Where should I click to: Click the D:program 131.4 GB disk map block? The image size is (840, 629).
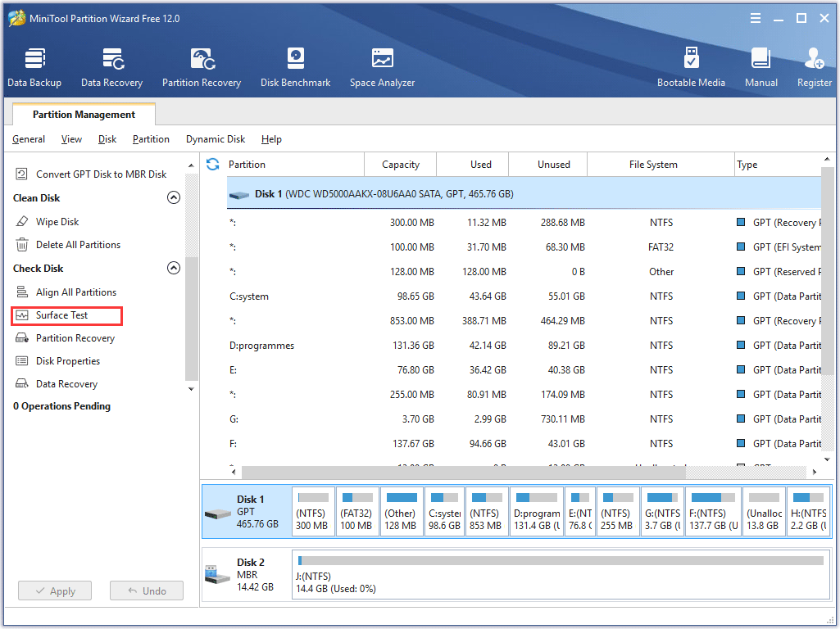(537, 512)
